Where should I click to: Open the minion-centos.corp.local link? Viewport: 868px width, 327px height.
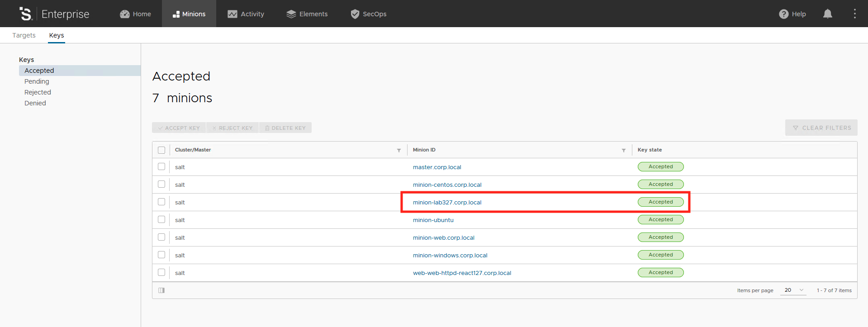[447, 185]
